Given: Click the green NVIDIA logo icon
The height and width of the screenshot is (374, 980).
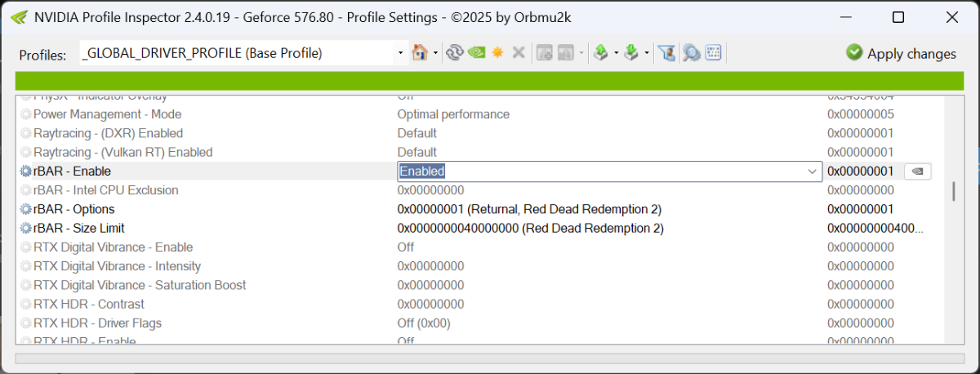Looking at the screenshot, I should 476,52.
